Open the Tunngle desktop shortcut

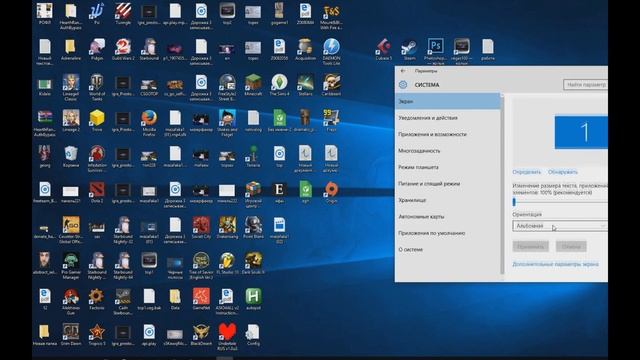[123, 13]
